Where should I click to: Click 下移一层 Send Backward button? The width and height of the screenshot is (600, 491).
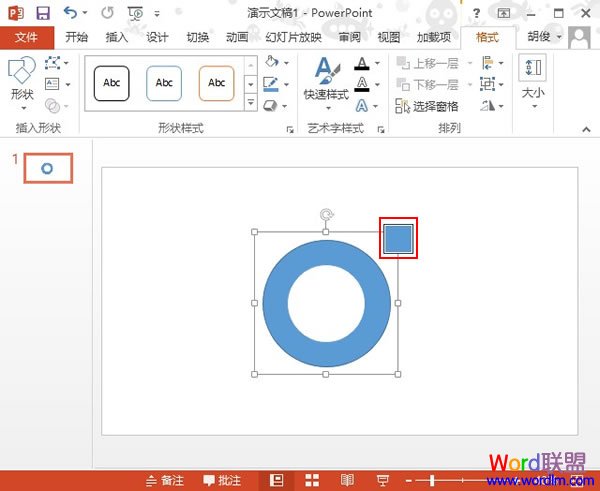(428, 84)
